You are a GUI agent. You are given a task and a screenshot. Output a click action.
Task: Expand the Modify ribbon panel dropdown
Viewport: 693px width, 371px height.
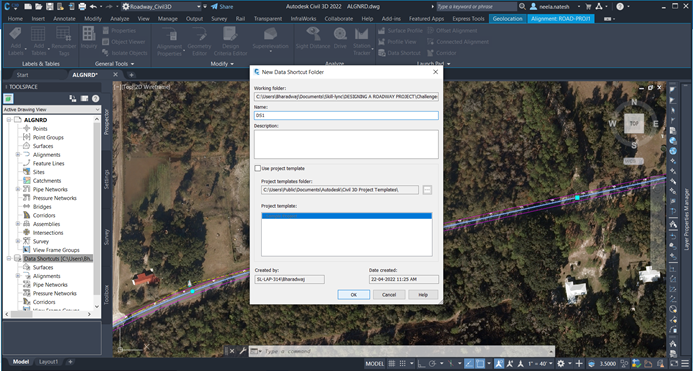click(222, 64)
